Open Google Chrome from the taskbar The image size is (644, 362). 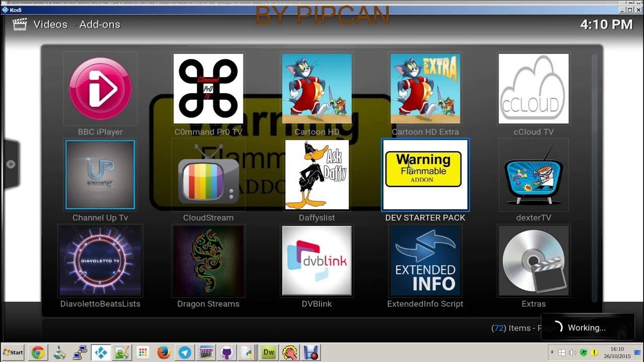point(38,352)
